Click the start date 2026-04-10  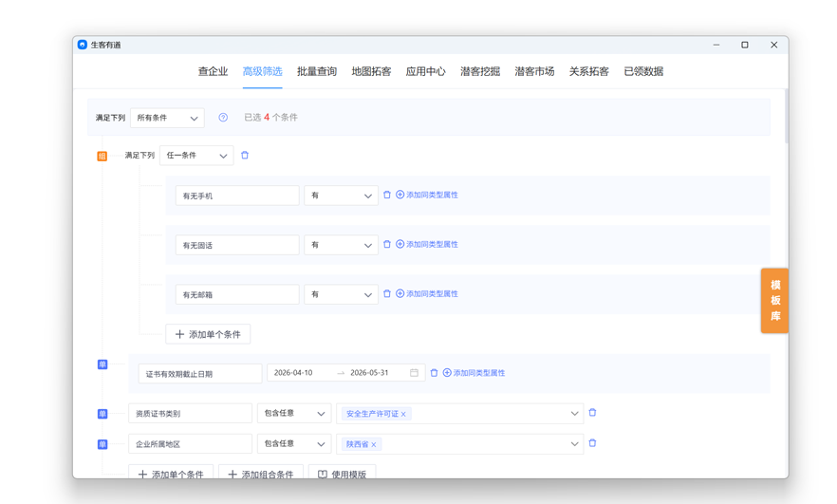(x=293, y=373)
